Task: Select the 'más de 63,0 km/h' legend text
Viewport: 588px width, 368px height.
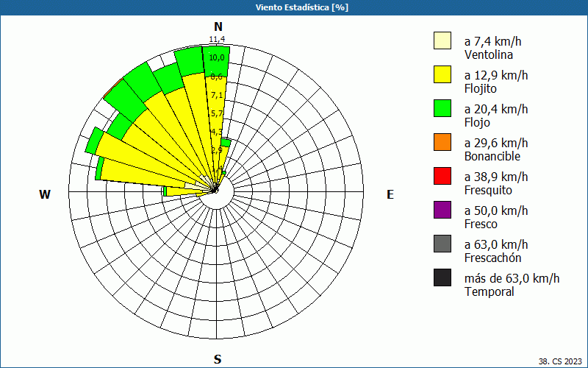Action: 512,278
